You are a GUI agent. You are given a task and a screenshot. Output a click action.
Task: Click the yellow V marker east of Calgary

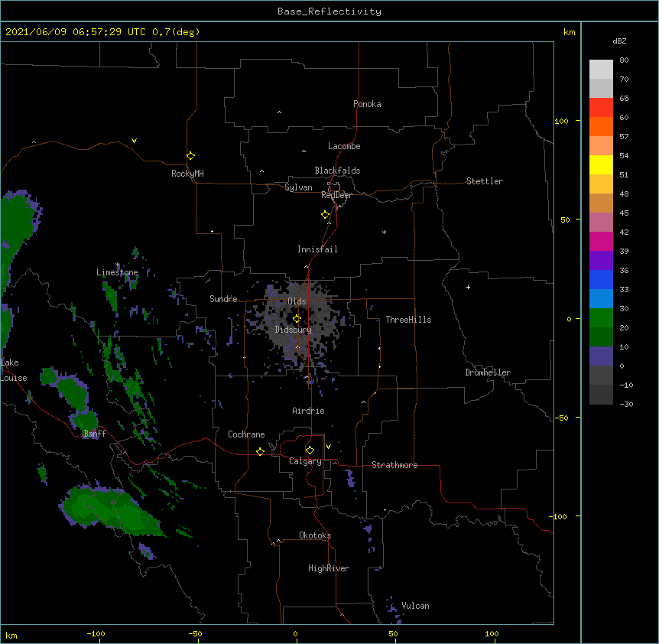tap(328, 447)
